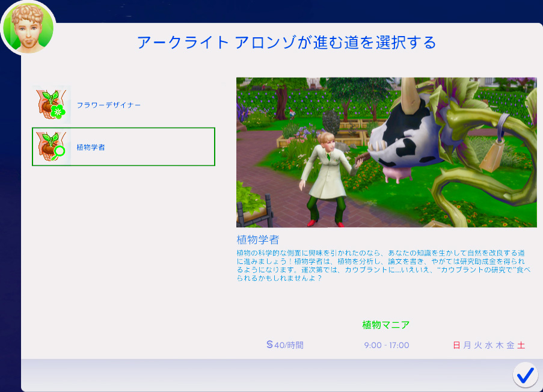
Task: Click the 植物学者 description heading
Action: point(258,240)
